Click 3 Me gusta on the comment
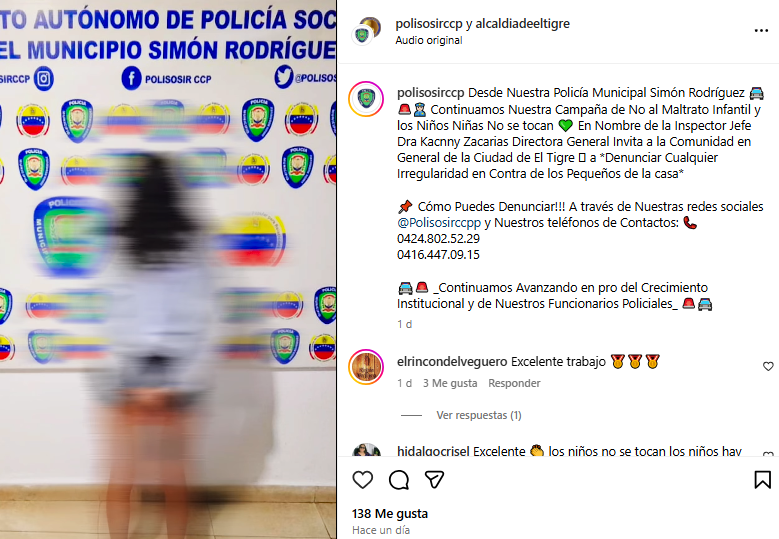This screenshot has height=539, width=779. click(450, 383)
